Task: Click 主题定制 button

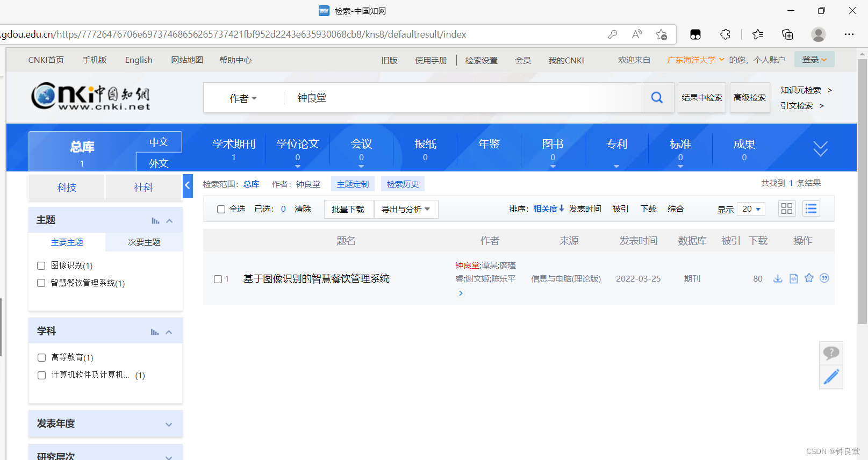Action: (x=353, y=184)
